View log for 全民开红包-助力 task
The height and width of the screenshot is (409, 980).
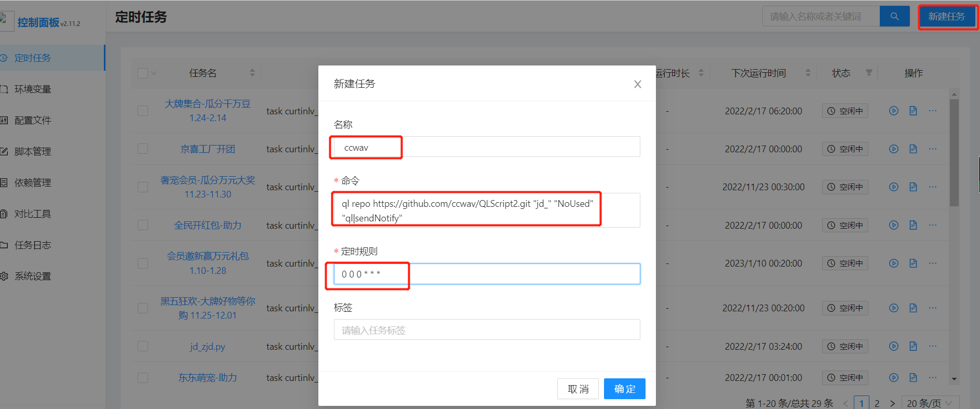click(913, 225)
